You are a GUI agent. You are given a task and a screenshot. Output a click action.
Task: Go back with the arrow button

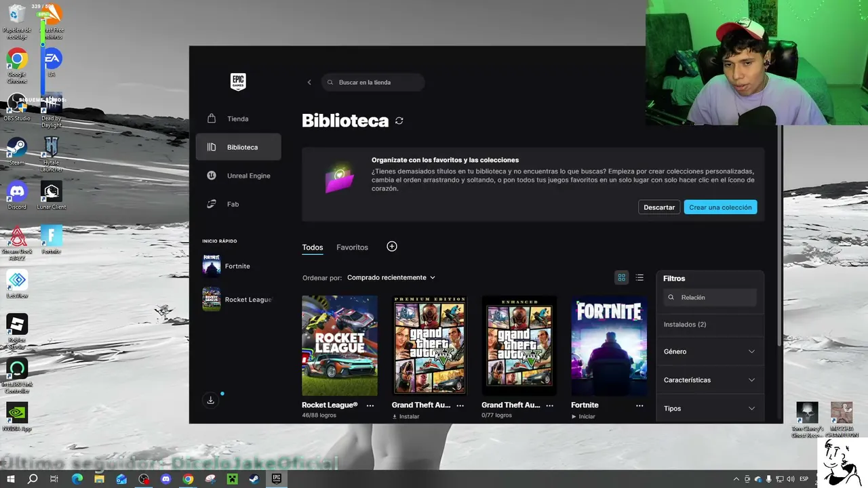[x=309, y=83]
